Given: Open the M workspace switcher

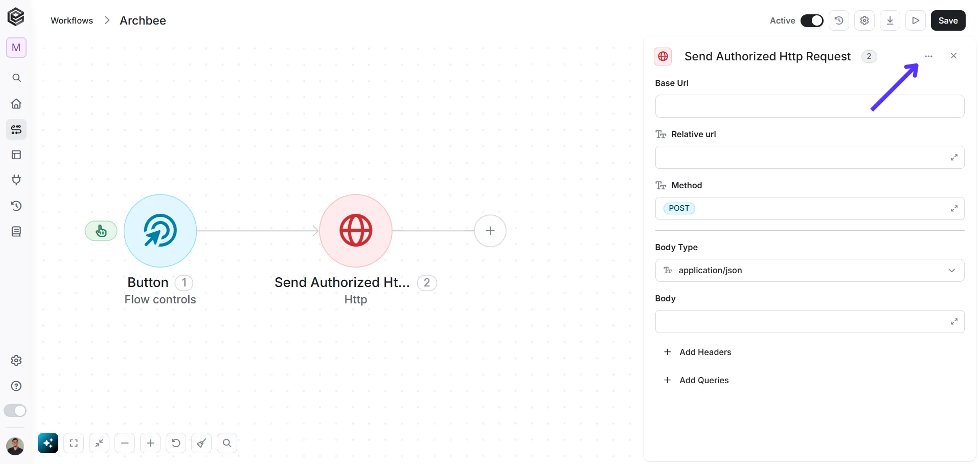Looking at the screenshot, I should click(16, 48).
